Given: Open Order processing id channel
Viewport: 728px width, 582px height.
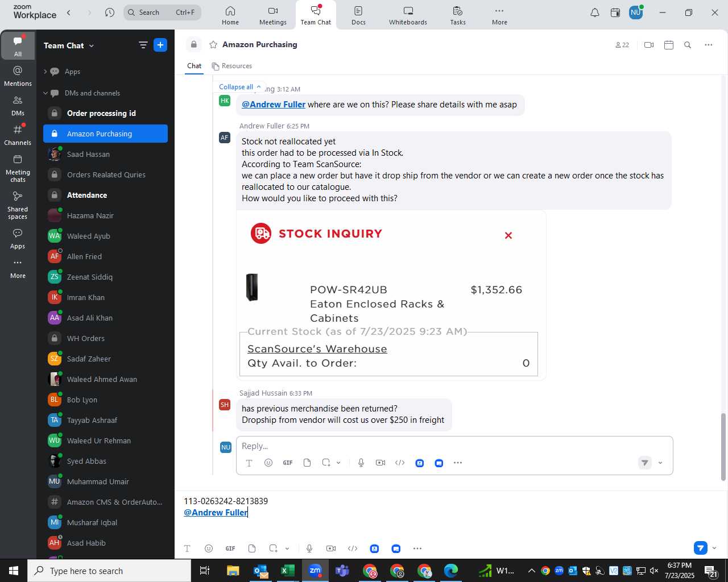Looking at the screenshot, I should coord(105,113).
